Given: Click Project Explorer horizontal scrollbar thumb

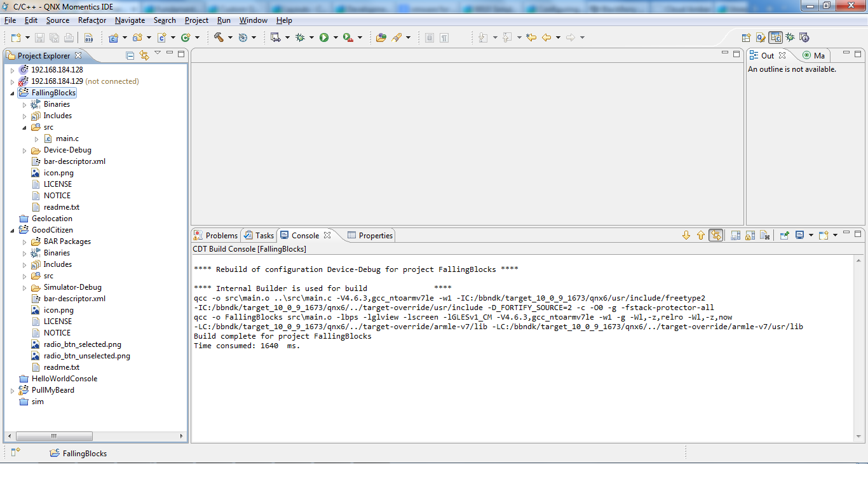Looking at the screenshot, I should (54, 436).
